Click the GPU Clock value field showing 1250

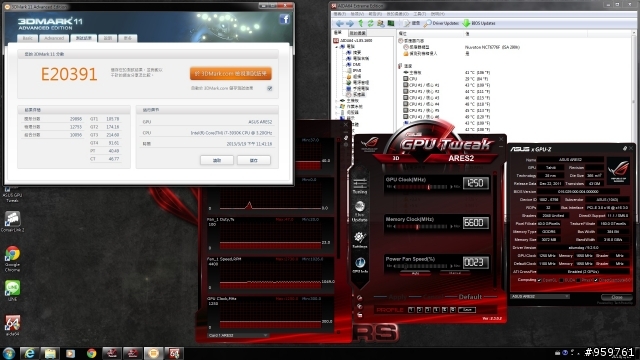[x=476, y=183]
